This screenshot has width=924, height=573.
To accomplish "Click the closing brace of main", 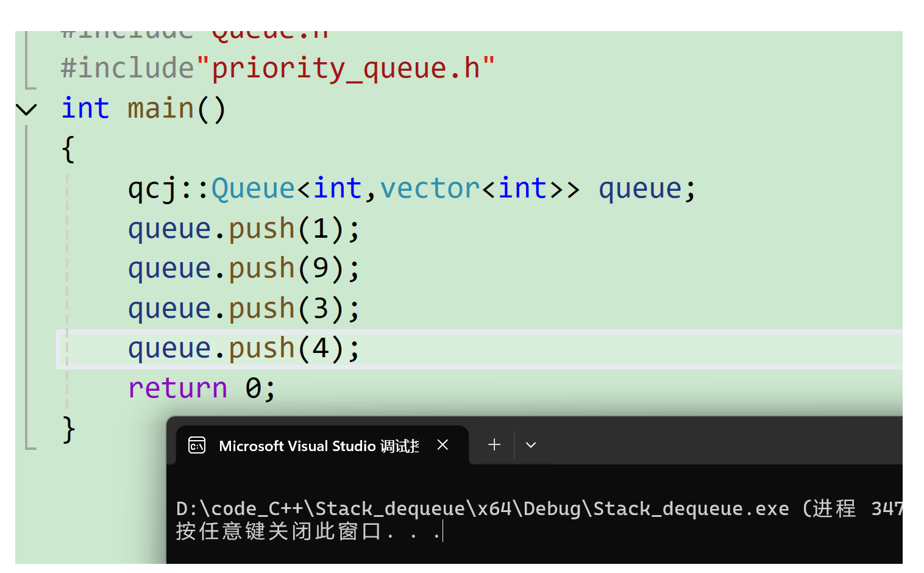I will pyautogui.click(x=69, y=430).
